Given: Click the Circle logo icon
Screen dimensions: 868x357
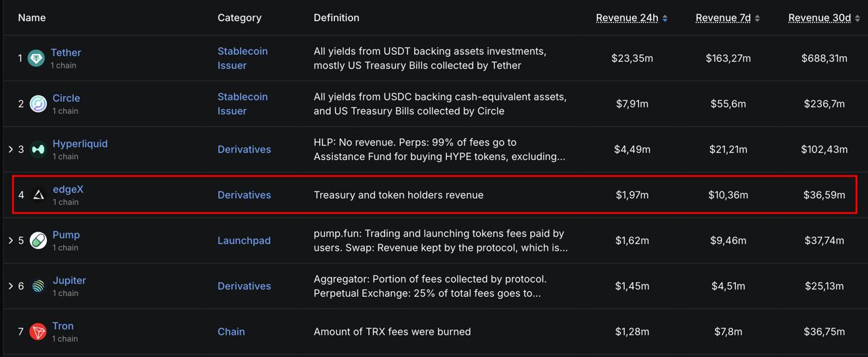Looking at the screenshot, I should coord(38,104).
